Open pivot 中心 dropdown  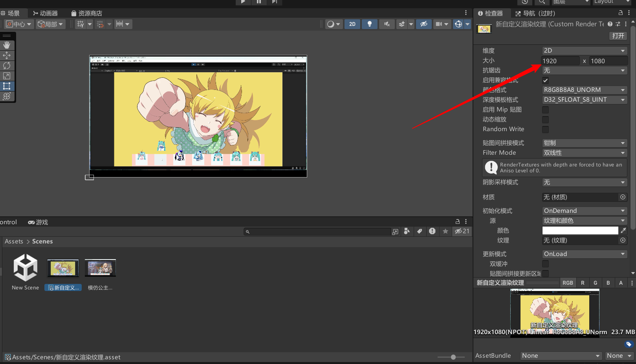tap(19, 24)
